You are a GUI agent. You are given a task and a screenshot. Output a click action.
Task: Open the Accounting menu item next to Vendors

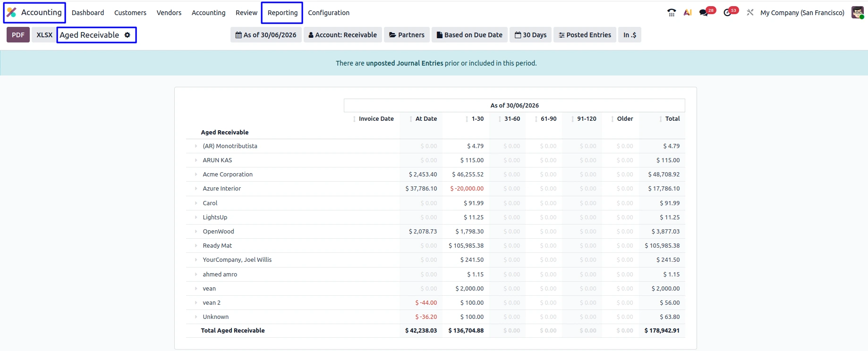coord(208,13)
